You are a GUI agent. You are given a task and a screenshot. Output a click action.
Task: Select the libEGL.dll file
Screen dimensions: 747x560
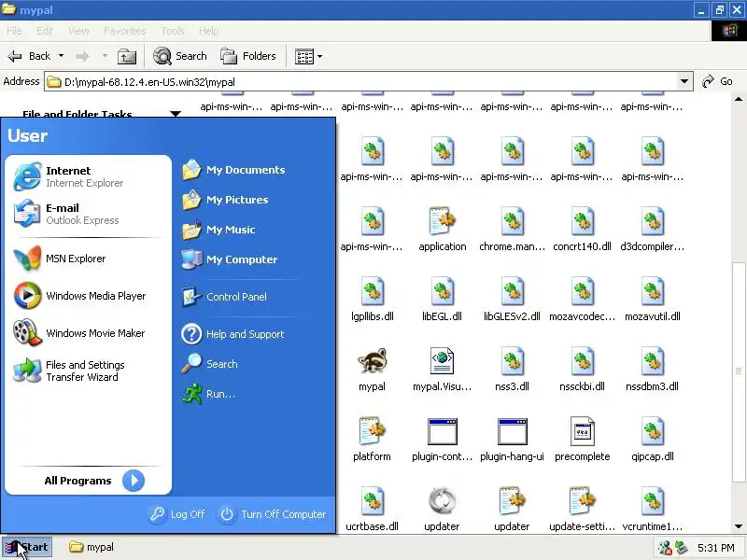point(442,300)
